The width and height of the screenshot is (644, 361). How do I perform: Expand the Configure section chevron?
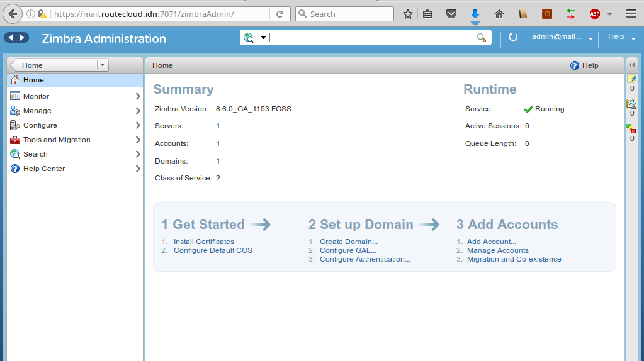[x=138, y=125]
